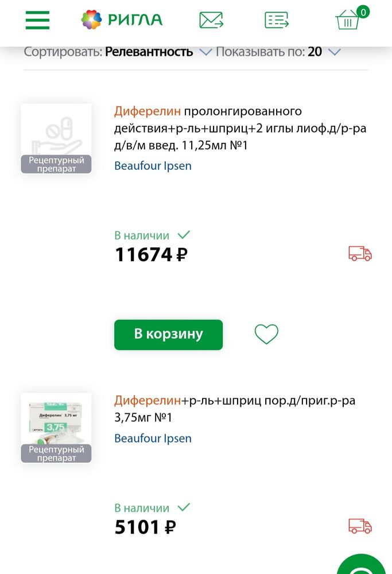Check delivery options for Диферелин 11,25мл
The image size is (392, 574).
360,253
